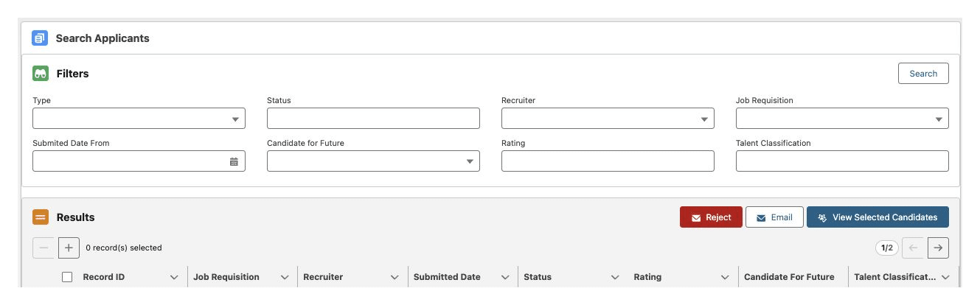Open the Recruiter filter dropdown
The height and width of the screenshot is (305, 980).
click(x=608, y=119)
